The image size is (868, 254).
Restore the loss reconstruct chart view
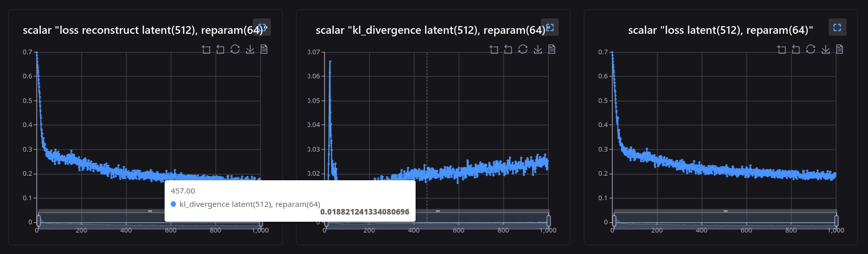(x=235, y=49)
